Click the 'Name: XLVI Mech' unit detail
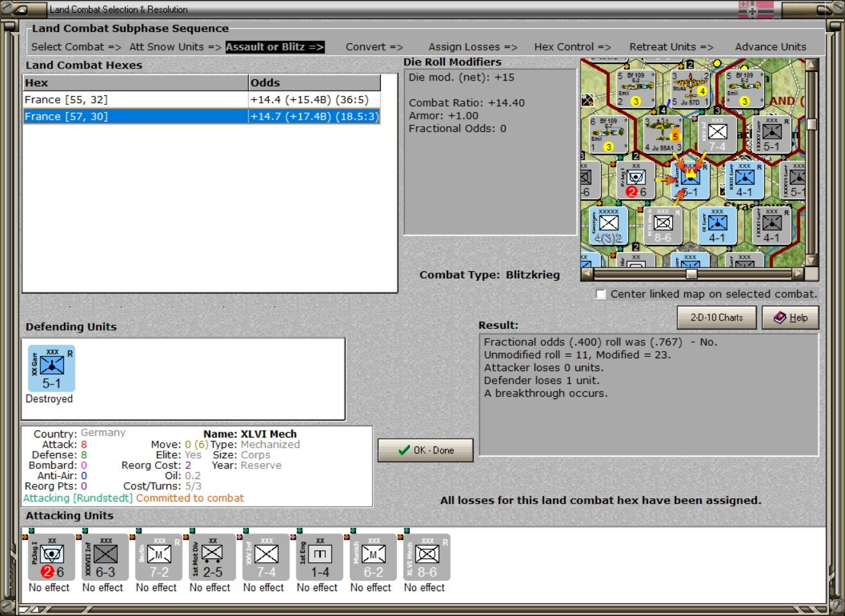 [x=250, y=434]
